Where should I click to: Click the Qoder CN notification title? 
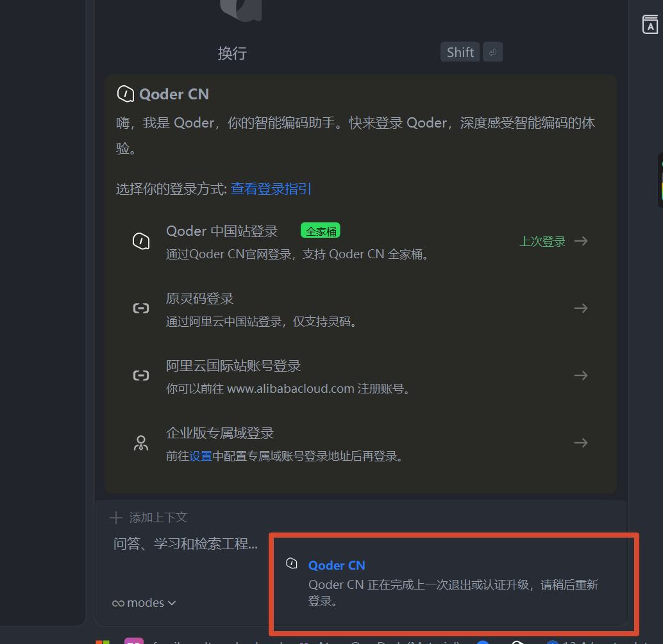coord(337,565)
